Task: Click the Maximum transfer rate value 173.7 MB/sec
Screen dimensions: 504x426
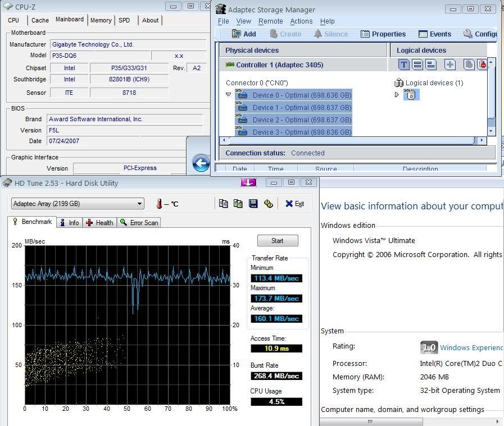Action: pos(276,298)
